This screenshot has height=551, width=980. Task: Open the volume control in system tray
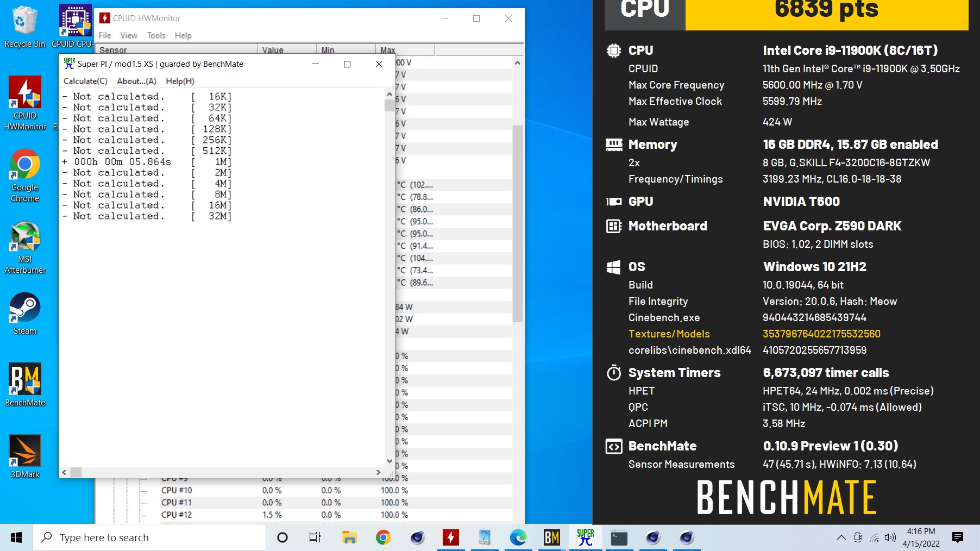click(x=890, y=537)
